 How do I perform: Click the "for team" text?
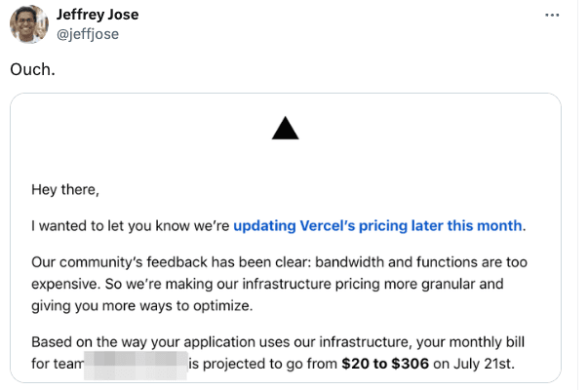pyautogui.click(x=58, y=364)
